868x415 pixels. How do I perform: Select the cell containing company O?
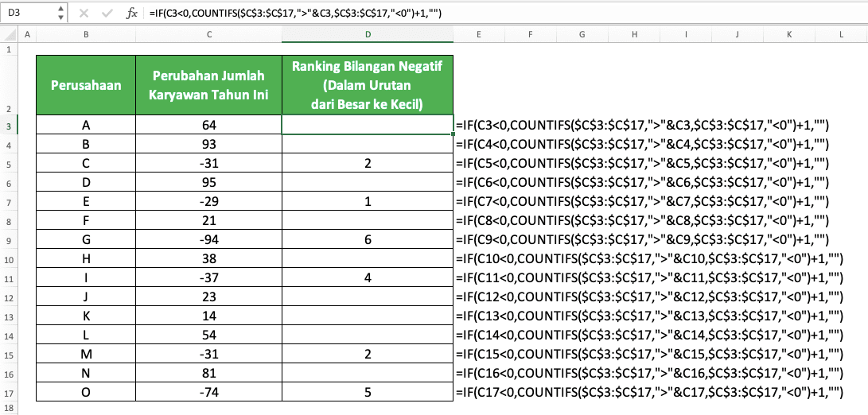click(86, 392)
